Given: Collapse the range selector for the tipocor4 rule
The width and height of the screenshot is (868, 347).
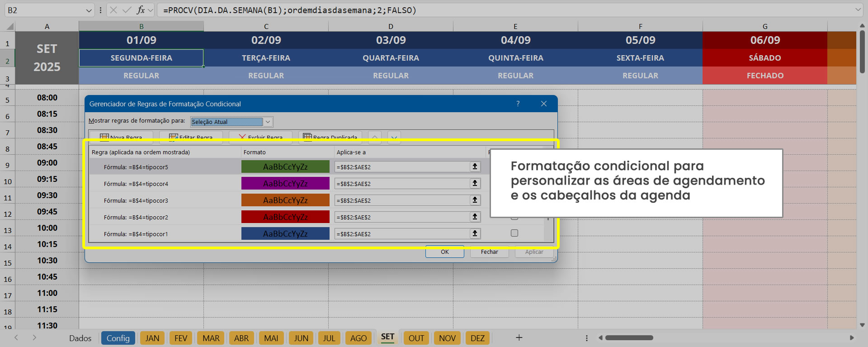Looking at the screenshot, I should tap(475, 183).
